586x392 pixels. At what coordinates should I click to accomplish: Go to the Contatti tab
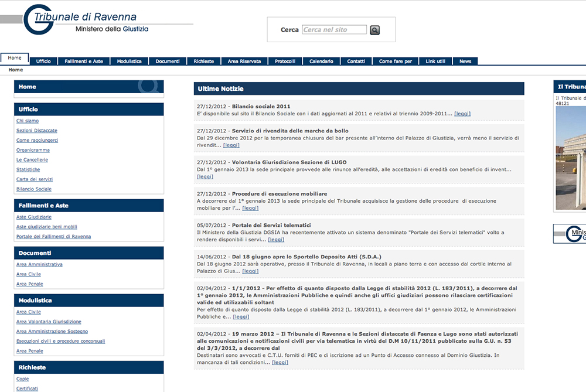pyautogui.click(x=356, y=62)
